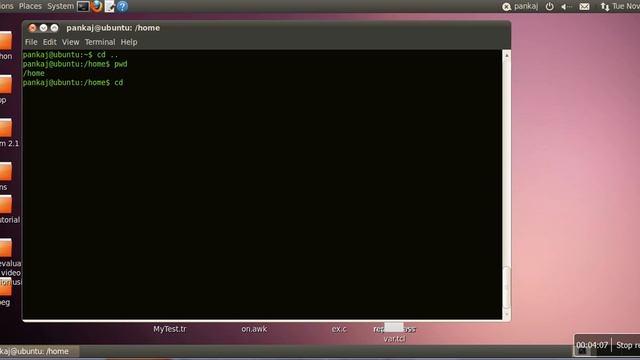Open the terminal launcher icon in top panel
Screen dimensions: 640x360
(83, 6)
